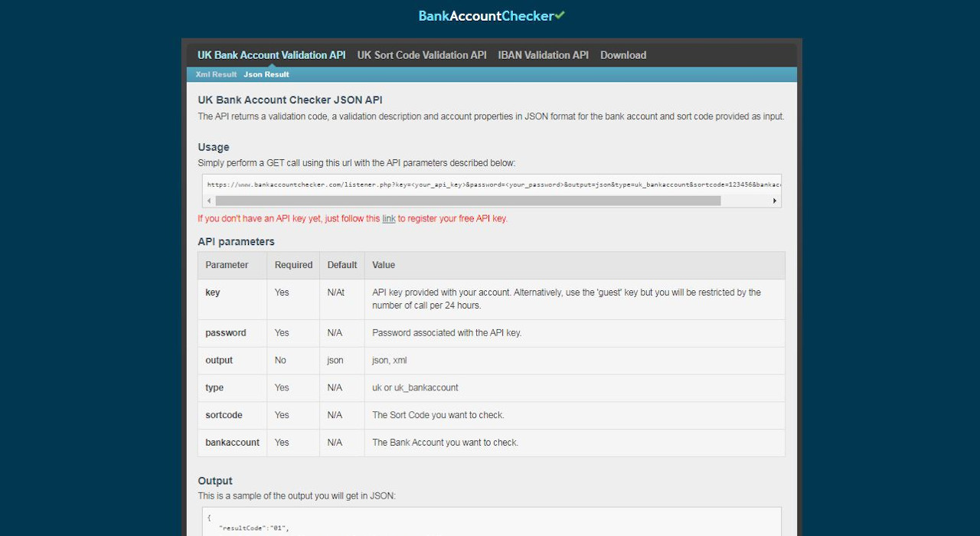Click 'Yes' in the password row

coord(282,333)
